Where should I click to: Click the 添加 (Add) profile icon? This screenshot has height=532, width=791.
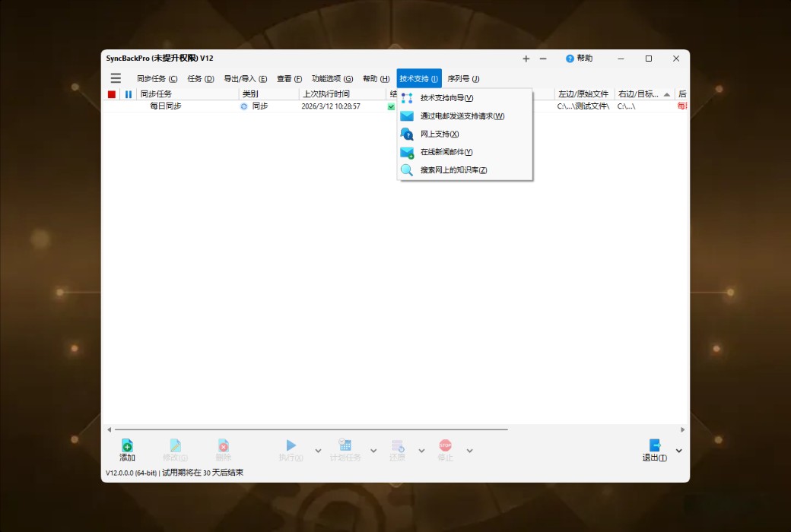127,446
